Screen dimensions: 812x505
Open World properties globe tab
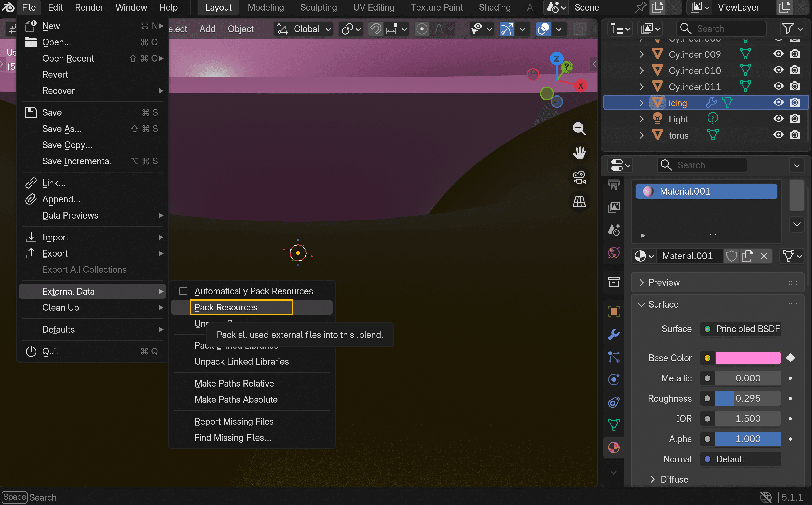click(614, 253)
